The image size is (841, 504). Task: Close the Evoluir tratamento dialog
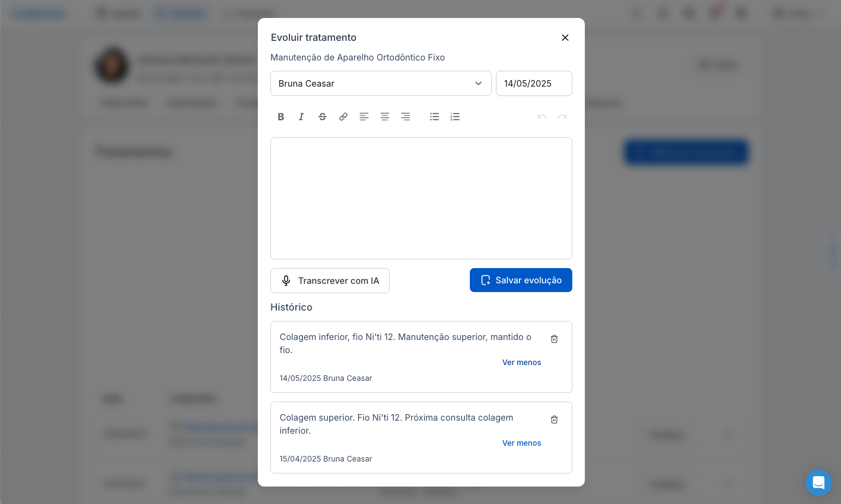click(x=565, y=38)
